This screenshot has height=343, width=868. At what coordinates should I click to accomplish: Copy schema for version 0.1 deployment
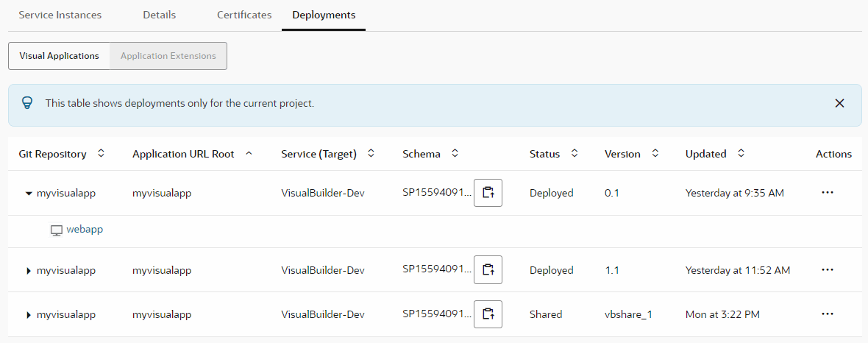(488, 193)
